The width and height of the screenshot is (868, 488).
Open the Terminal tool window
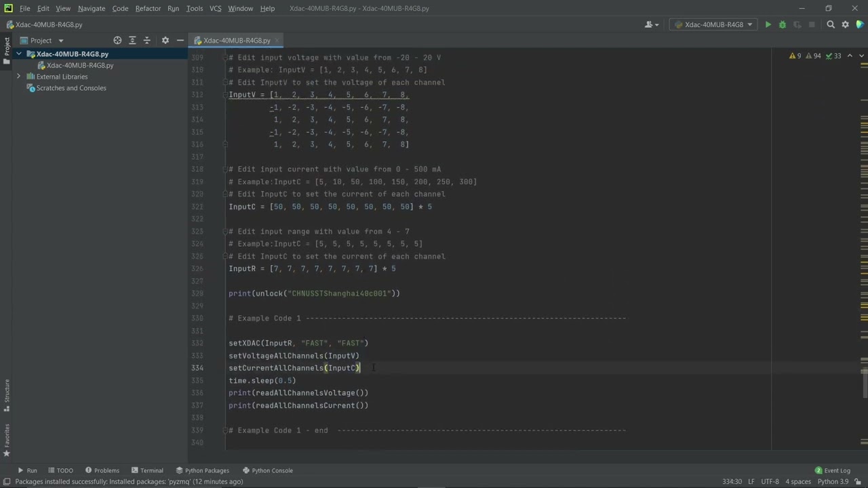pos(146,470)
